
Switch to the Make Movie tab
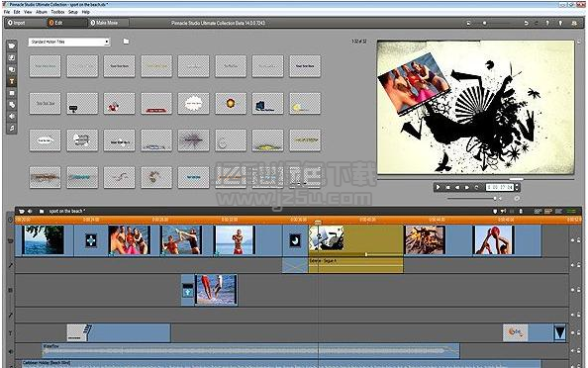coord(105,23)
